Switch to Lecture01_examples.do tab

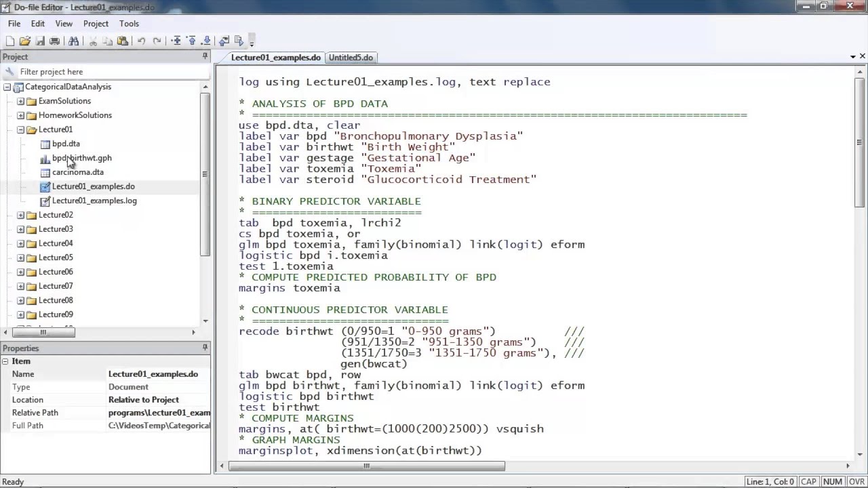pyautogui.click(x=275, y=58)
